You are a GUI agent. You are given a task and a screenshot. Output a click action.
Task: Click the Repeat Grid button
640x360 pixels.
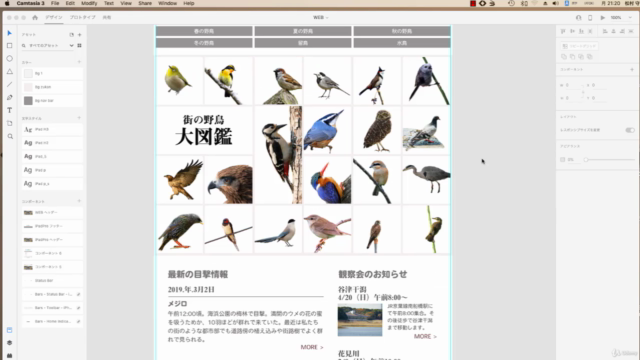click(x=579, y=46)
